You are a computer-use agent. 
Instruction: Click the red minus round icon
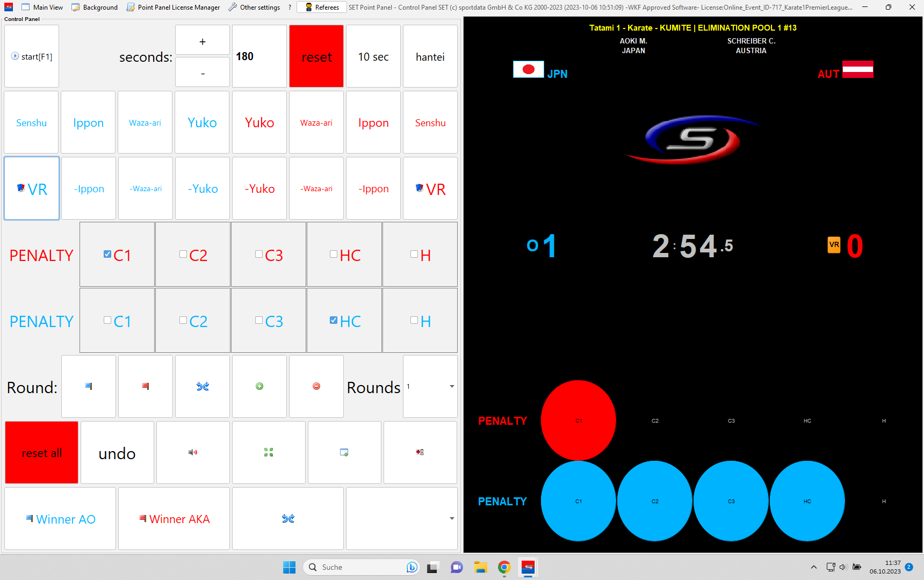[x=316, y=386]
